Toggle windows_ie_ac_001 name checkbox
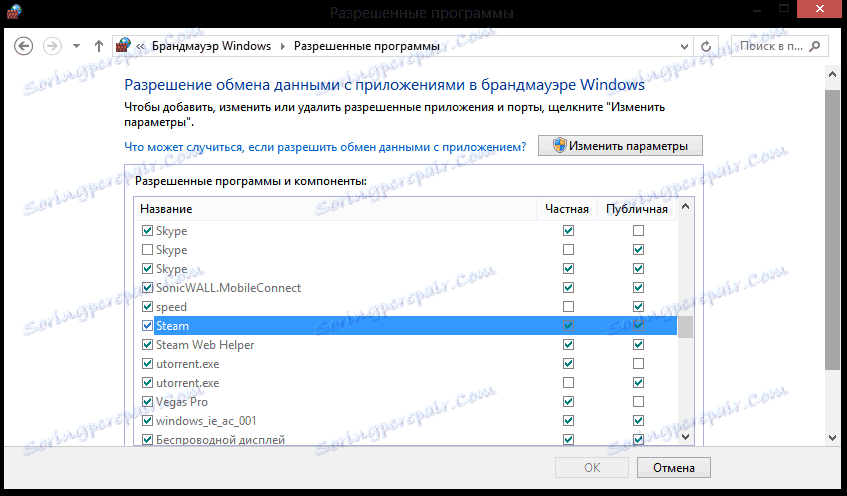847x496 pixels. pyautogui.click(x=147, y=420)
